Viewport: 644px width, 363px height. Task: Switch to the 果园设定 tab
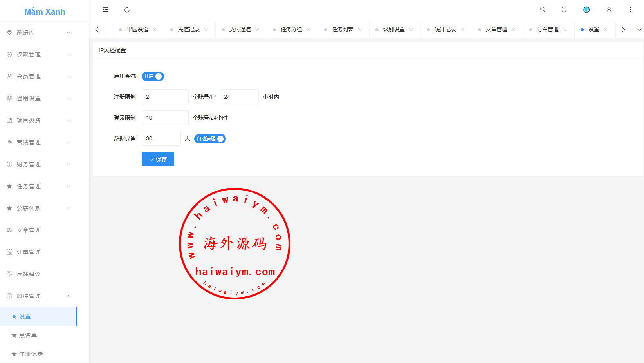tap(137, 30)
